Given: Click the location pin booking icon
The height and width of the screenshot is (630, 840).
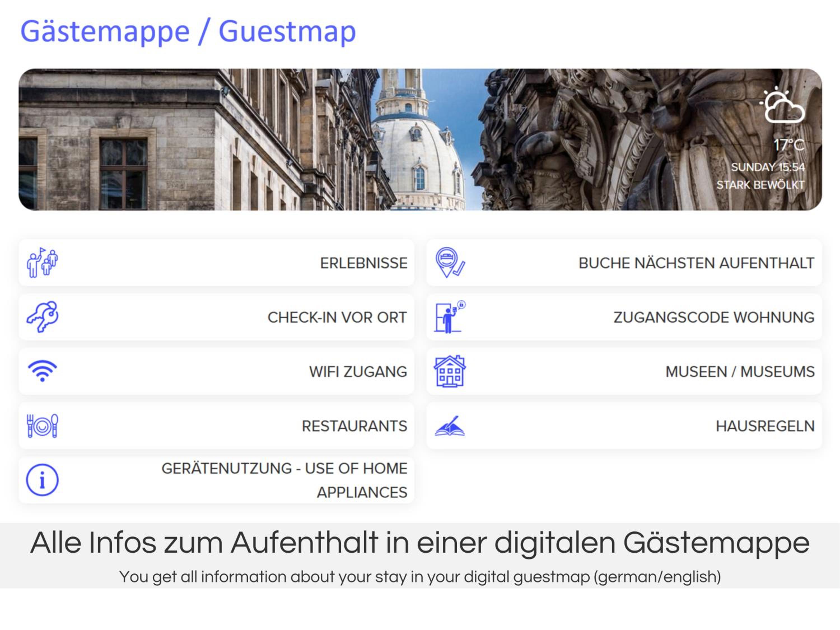Looking at the screenshot, I should (x=450, y=262).
